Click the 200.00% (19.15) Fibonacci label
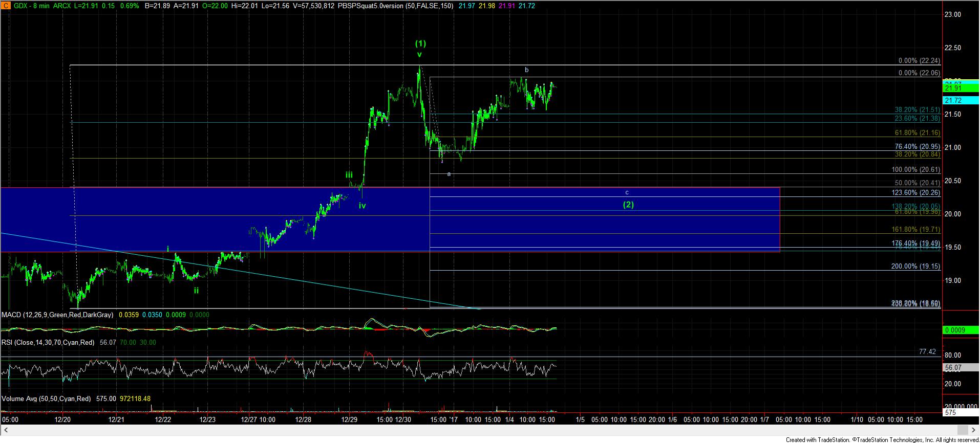 pos(915,266)
